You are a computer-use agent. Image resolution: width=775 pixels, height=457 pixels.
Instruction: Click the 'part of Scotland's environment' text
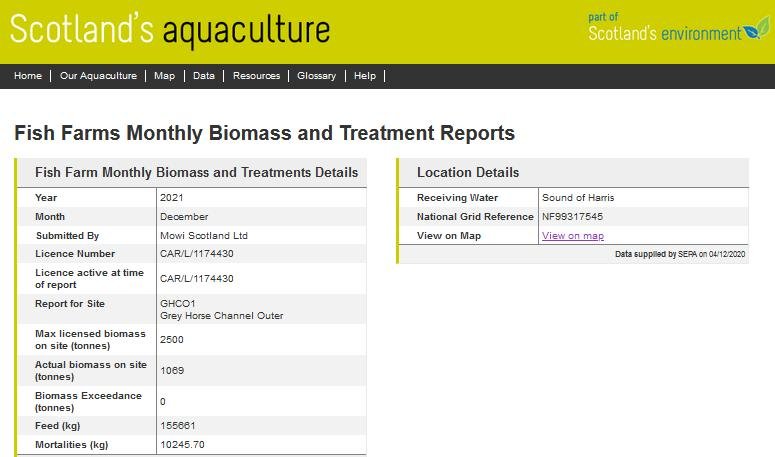664,28
